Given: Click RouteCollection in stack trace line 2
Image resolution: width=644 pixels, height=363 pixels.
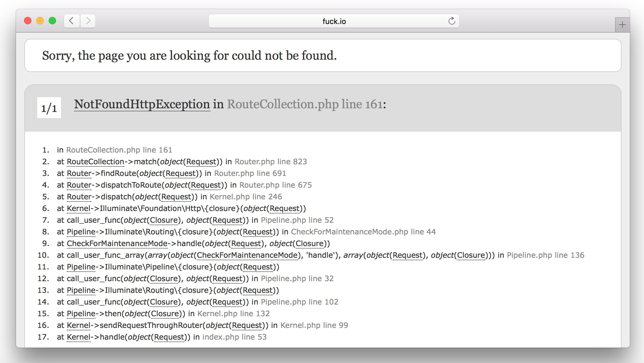Looking at the screenshot, I should pyautogui.click(x=95, y=162).
